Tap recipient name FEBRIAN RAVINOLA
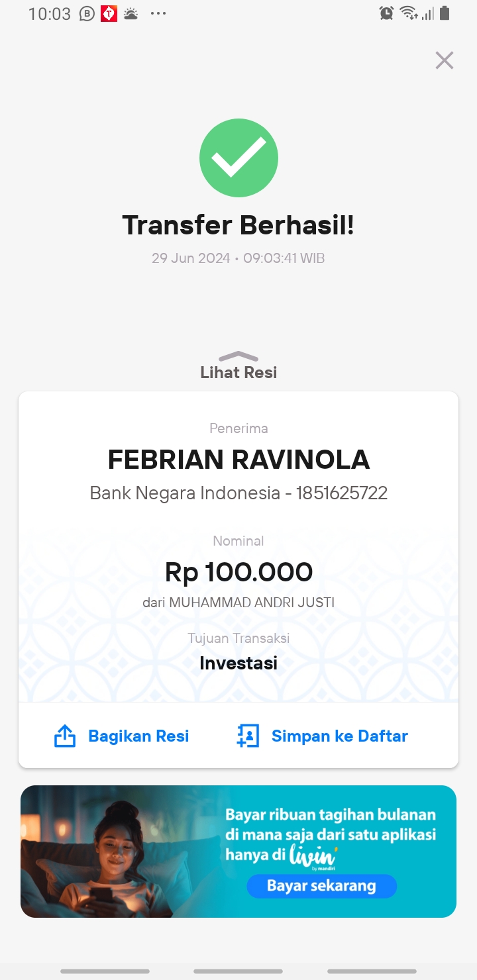The image size is (477, 980). point(238,460)
